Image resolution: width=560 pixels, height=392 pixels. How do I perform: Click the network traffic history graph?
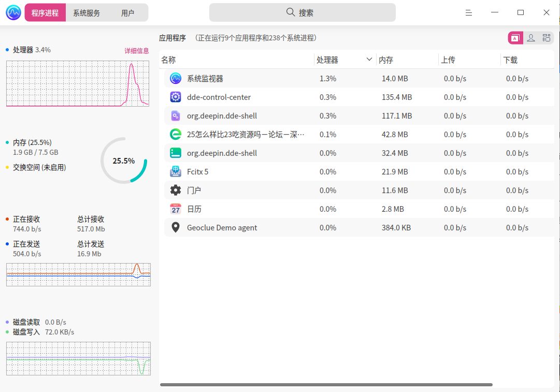[78, 274]
